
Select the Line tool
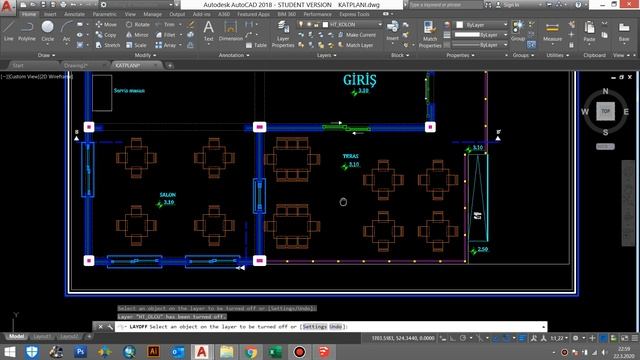[9, 31]
